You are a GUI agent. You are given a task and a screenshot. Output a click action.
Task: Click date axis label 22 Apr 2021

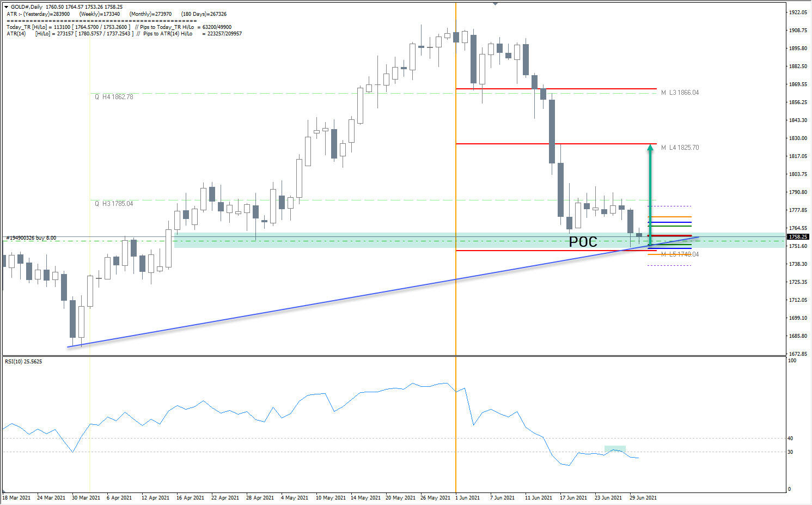pyautogui.click(x=225, y=498)
